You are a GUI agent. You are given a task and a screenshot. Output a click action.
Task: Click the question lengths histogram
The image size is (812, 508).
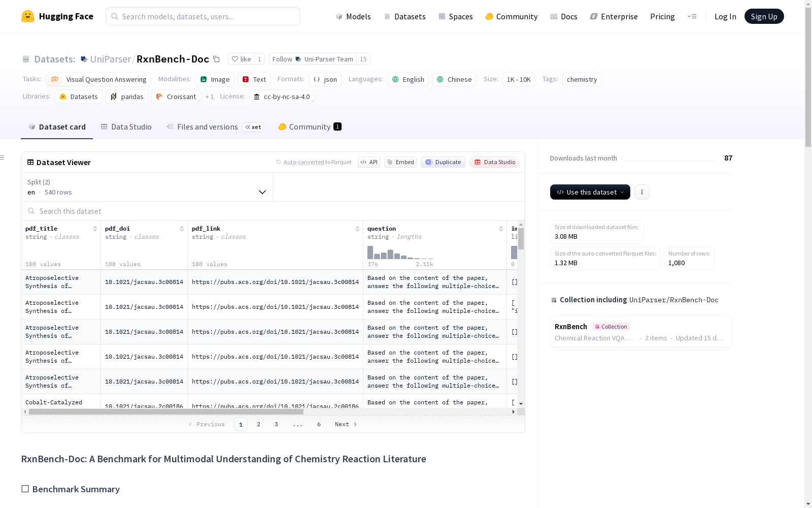(x=400, y=252)
